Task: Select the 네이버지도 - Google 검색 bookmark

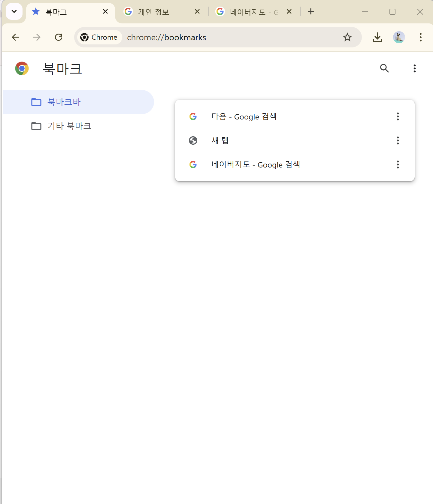Action: click(295, 164)
